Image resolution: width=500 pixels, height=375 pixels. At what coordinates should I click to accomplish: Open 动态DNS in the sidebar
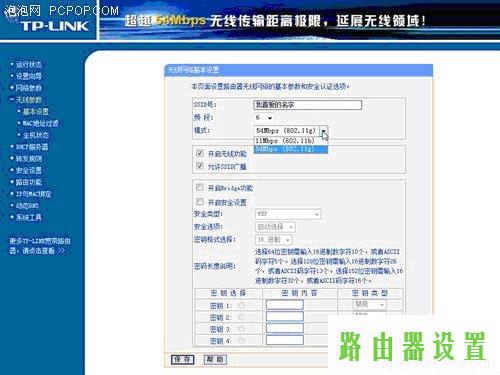tap(27, 206)
